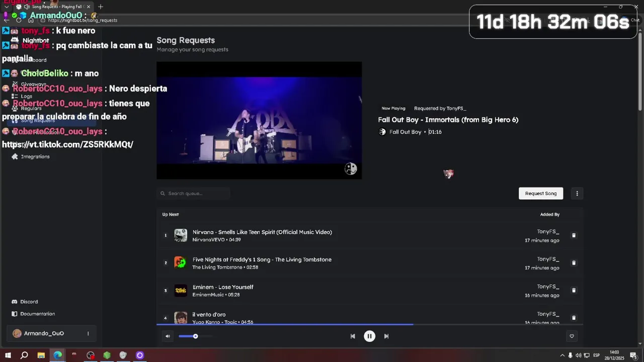The height and width of the screenshot is (362, 644).
Task: Adjust the player volume slider
Action: [195, 336]
